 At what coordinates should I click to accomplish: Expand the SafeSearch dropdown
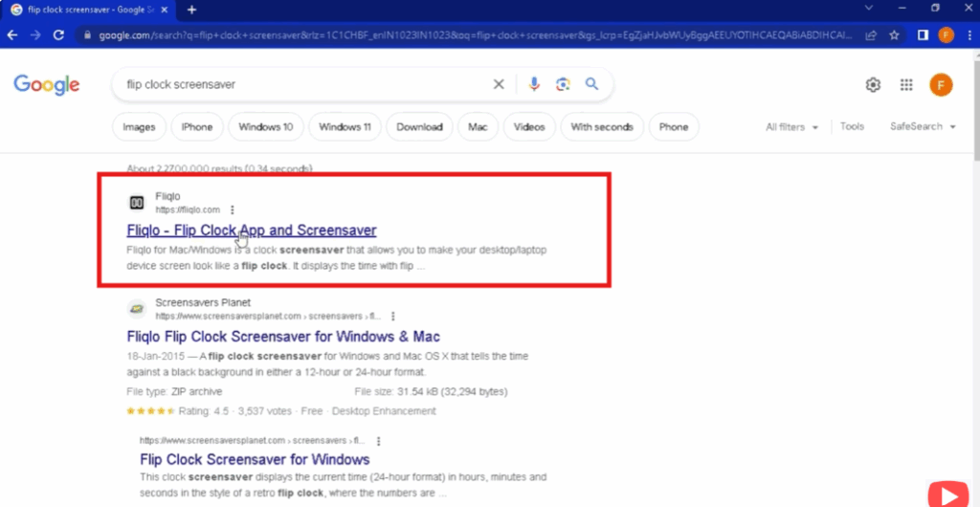[x=923, y=126]
